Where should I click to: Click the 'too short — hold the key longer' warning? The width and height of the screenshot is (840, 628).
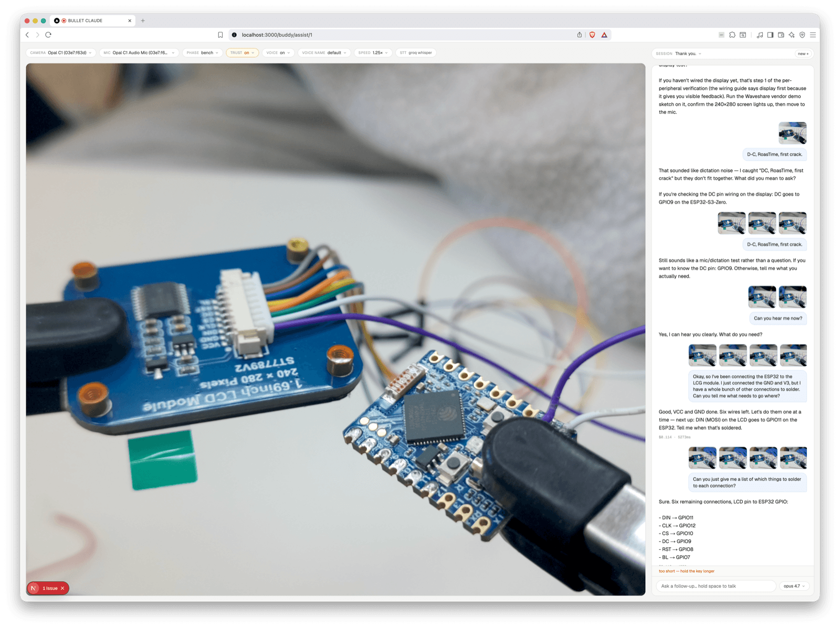pos(687,571)
